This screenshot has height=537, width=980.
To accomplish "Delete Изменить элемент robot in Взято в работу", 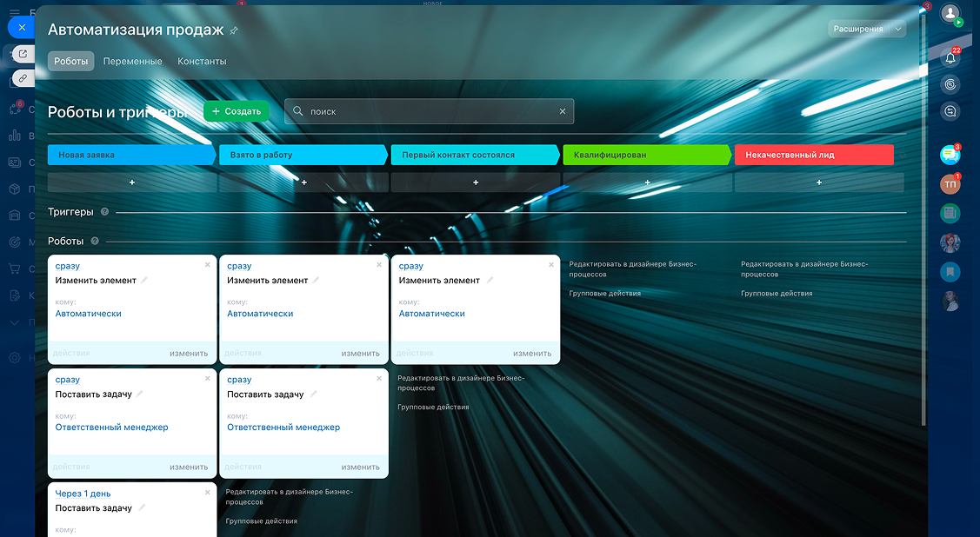I will (x=379, y=265).
